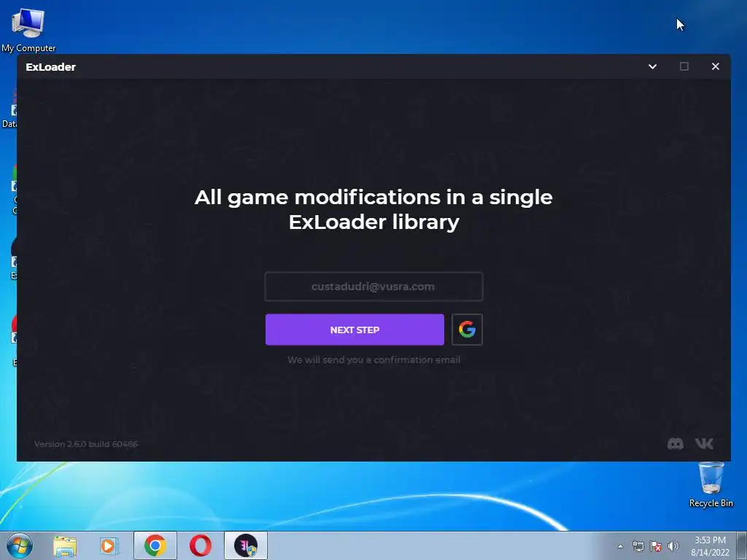747x560 pixels.
Task: Close the ExLoader window
Action: [715, 66]
